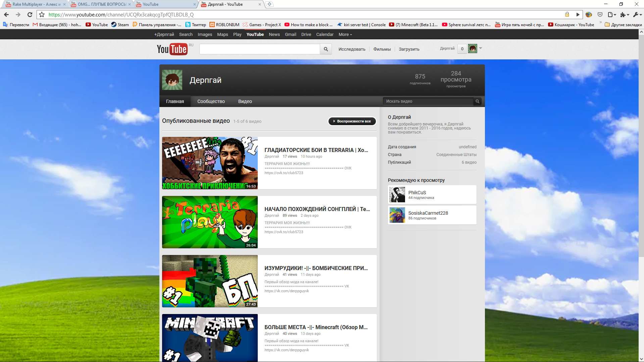This screenshot has height=362, width=644.
Task: Reload the page with the refresh icon
Action: click(30, 14)
